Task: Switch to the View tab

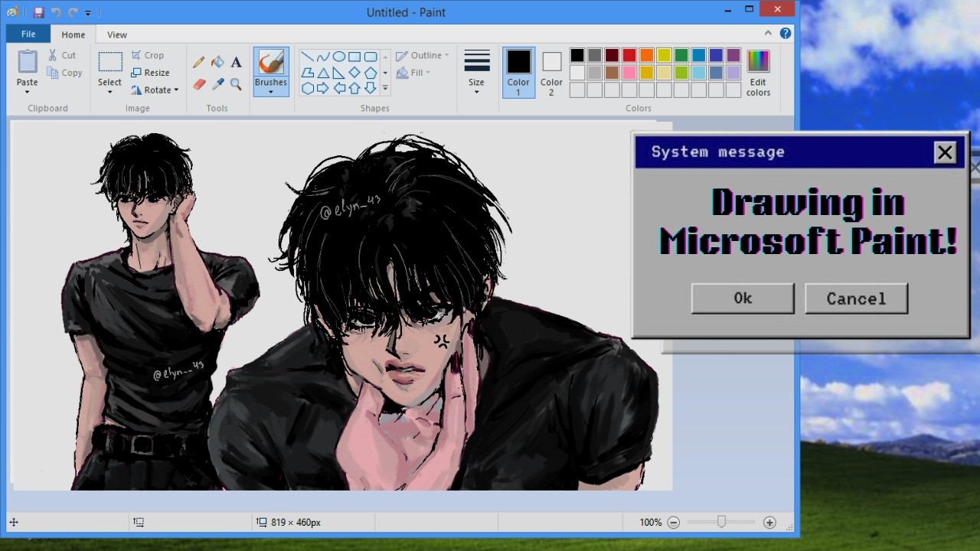Action: point(117,34)
